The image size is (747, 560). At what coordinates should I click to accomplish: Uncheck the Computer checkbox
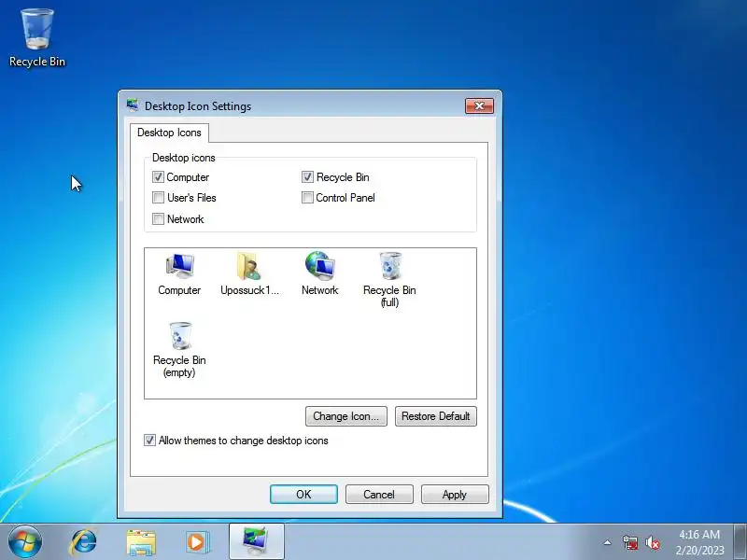(x=158, y=177)
